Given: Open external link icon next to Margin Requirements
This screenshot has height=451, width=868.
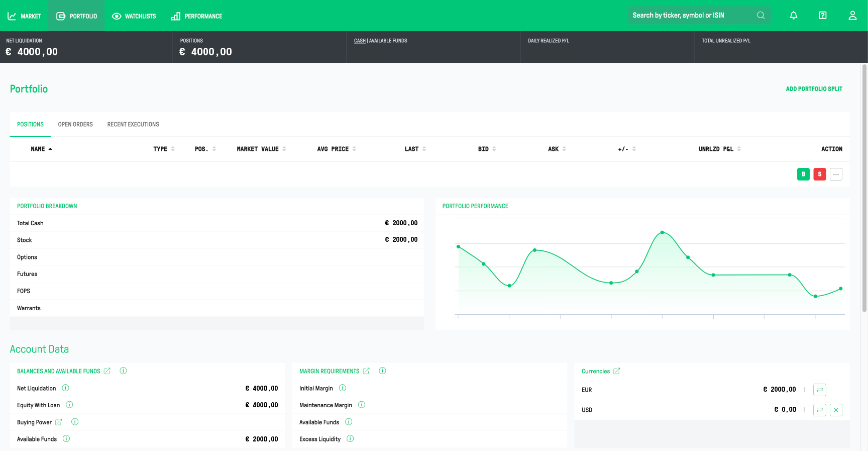Looking at the screenshot, I should pyautogui.click(x=366, y=371).
